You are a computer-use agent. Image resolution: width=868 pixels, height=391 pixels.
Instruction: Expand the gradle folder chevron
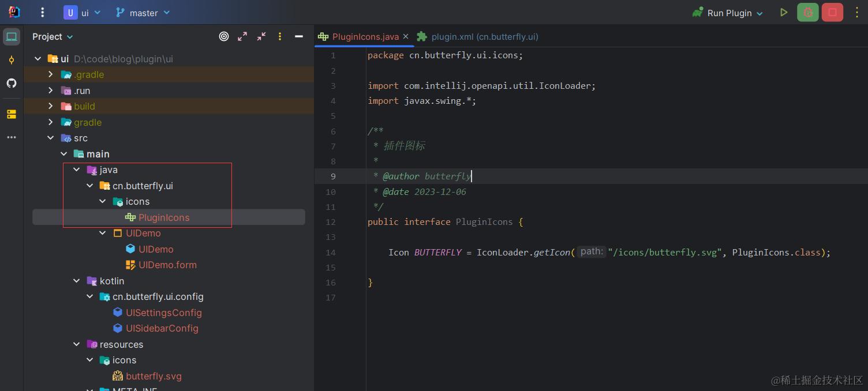[51, 122]
